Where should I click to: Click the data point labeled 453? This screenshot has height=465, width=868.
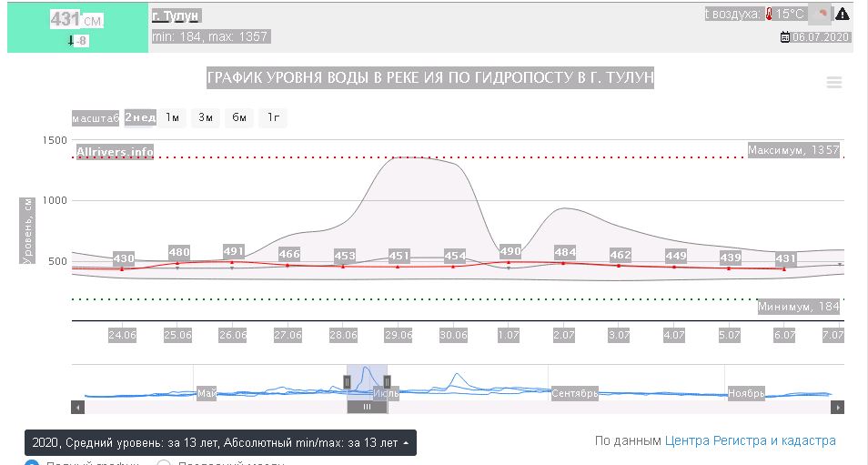click(343, 267)
